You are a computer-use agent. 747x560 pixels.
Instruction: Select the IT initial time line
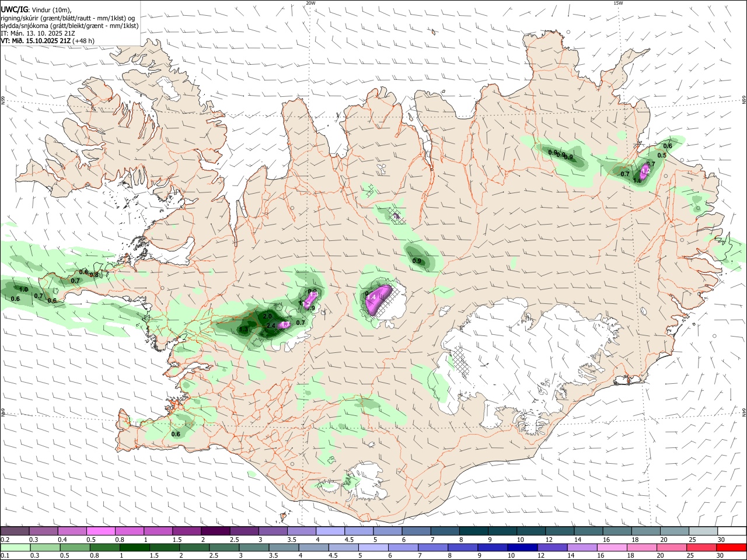pos(38,33)
